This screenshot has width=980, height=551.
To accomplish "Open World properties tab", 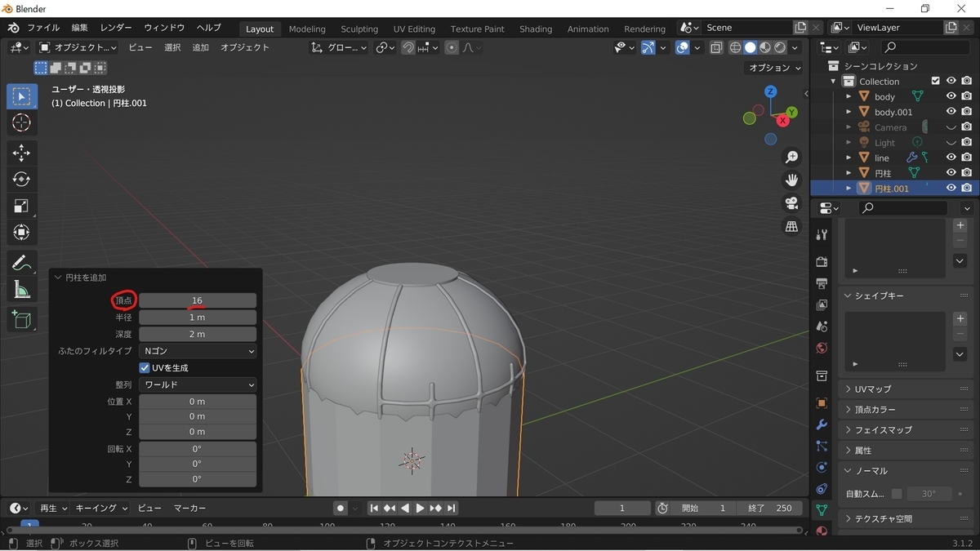I will 822,348.
